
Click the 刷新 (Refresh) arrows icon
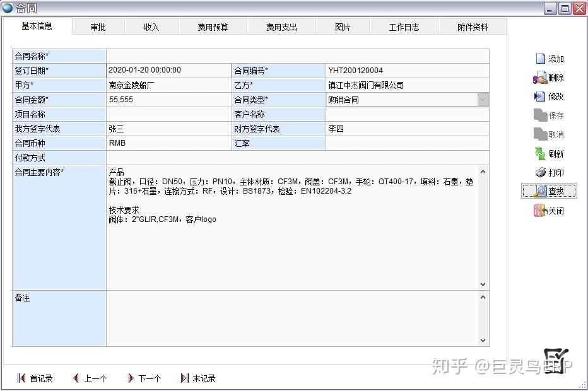(540, 154)
